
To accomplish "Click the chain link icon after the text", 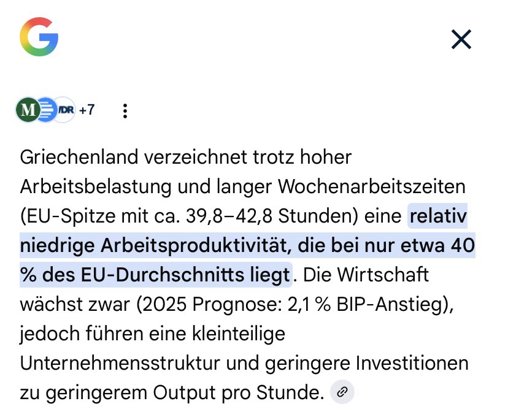I will 342,392.
